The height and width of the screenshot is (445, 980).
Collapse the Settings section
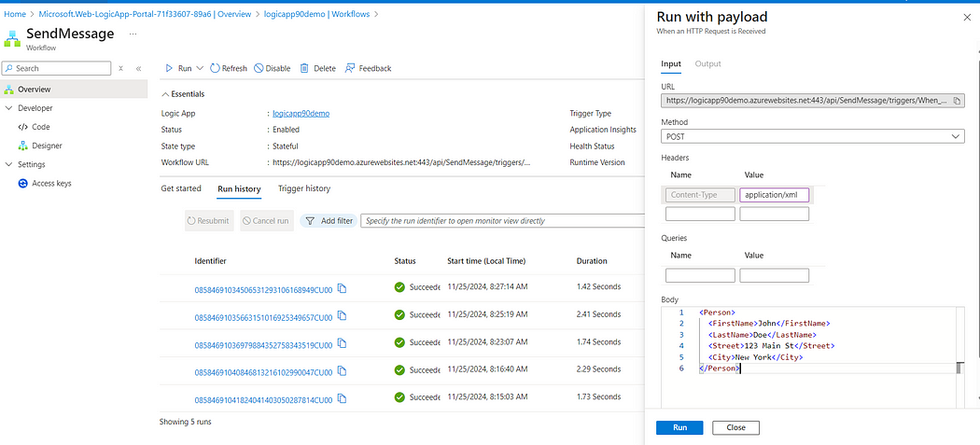coord(8,164)
